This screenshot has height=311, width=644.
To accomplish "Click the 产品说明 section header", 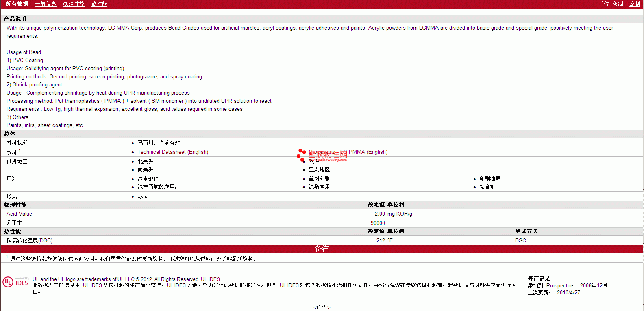I will coord(15,19).
